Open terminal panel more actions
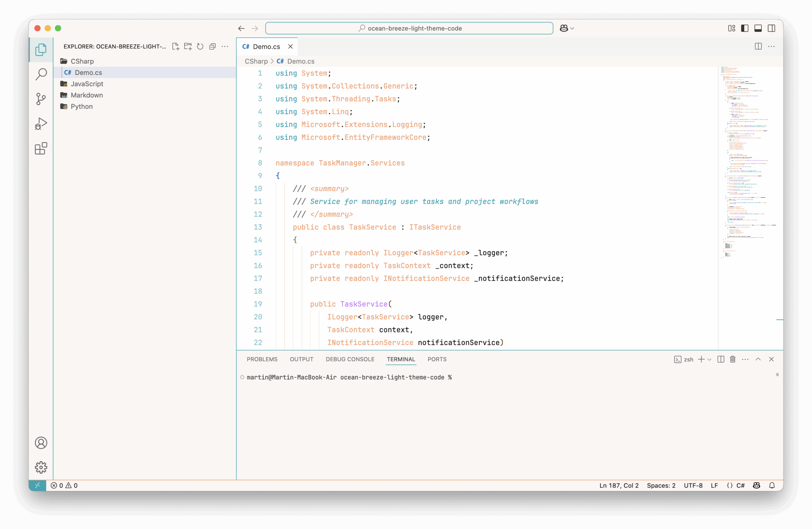 (745, 359)
